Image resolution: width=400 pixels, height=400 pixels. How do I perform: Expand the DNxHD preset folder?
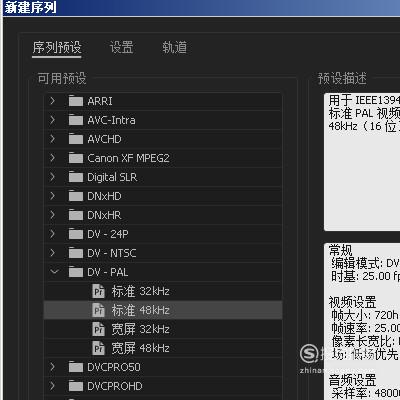[52, 196]
